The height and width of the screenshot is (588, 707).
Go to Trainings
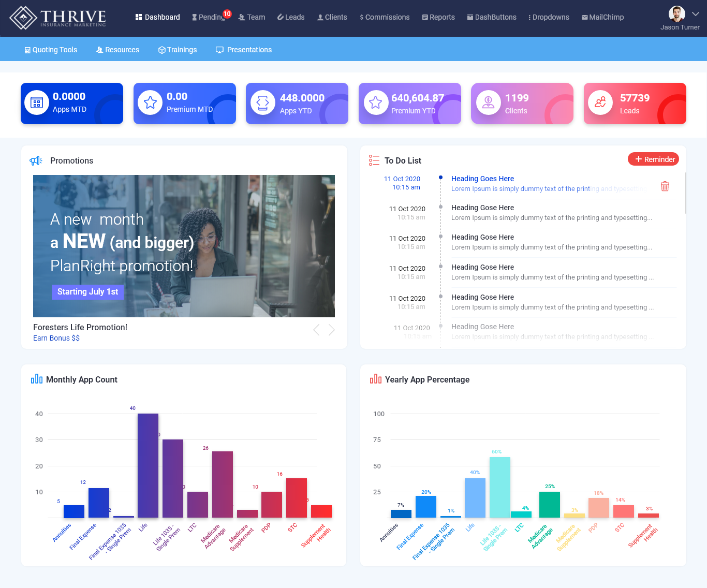(178, 50)
